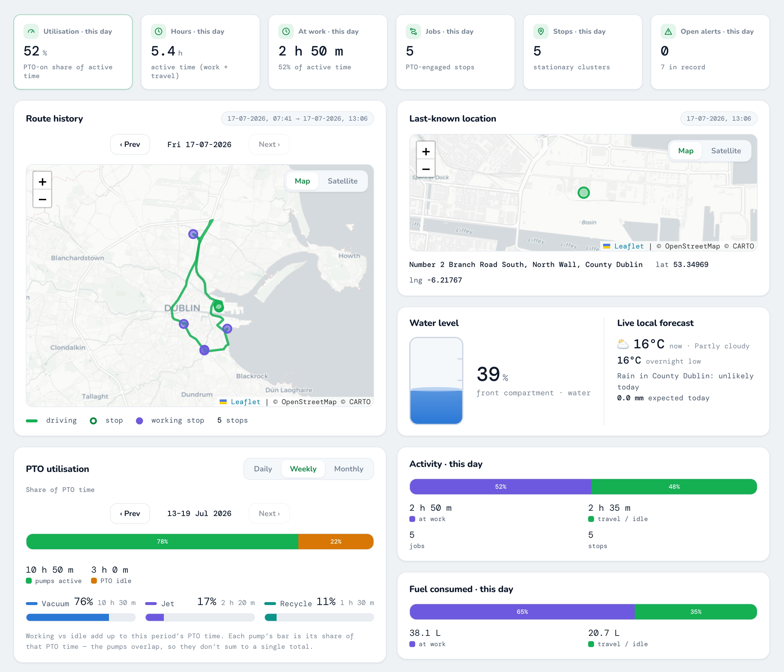Click the 'Fri 17-07-2026' date label
The width and height of the screenshot is (784, 672).
click(199, 145)
